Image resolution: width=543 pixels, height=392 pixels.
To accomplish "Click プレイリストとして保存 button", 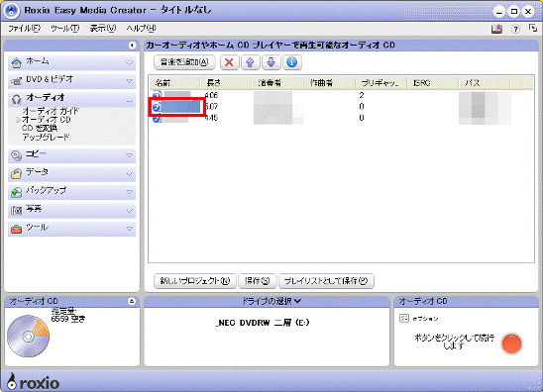I will pos(326,281).
